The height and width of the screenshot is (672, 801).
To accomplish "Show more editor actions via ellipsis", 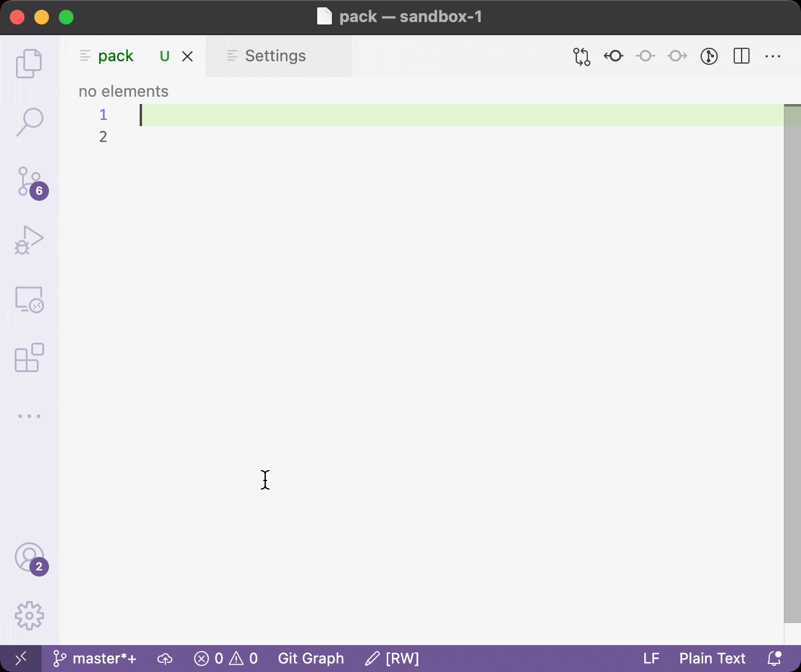I will pos(773,56).
